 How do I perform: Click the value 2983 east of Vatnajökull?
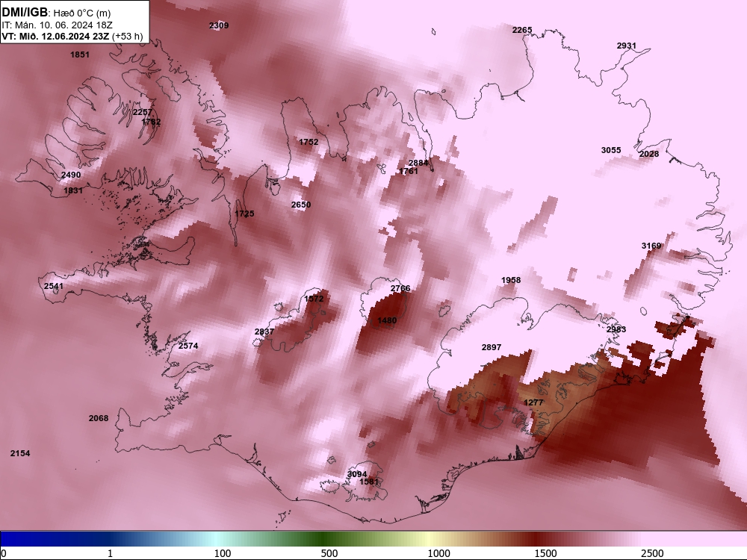(616, 329)
